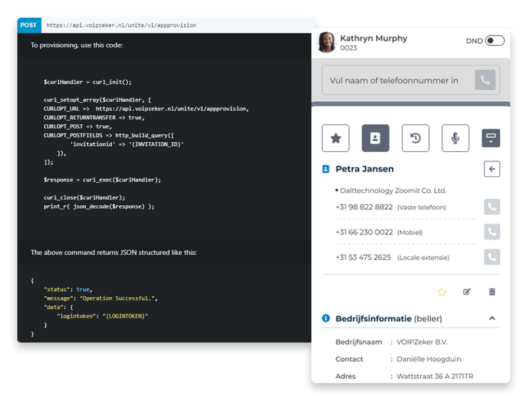Viewport: 532px width, 397px height.
Task: Open the voicemail microphone tab
Action: pos(455,138)
